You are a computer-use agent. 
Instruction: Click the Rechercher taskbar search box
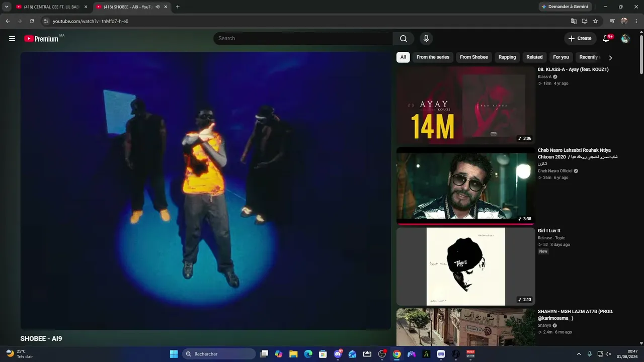[x=219, y=354]
